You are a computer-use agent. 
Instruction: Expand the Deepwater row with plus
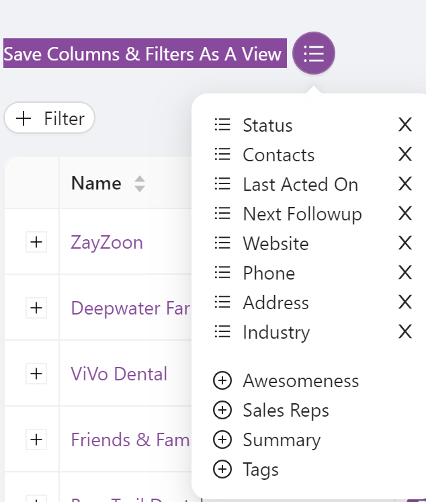(x=36, y=308)
